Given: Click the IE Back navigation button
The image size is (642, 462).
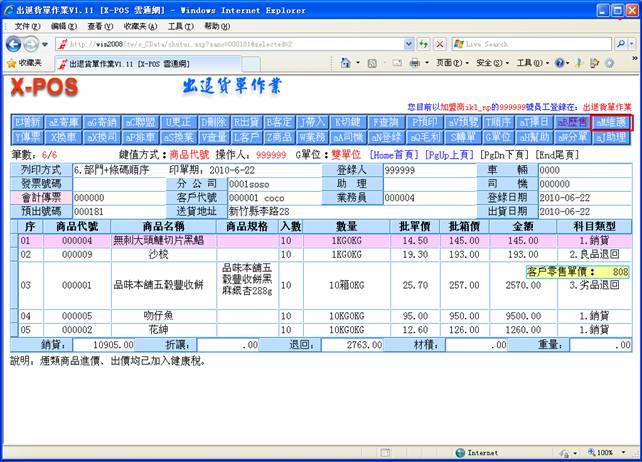Looking at the screenshot, I should point(14,44).
